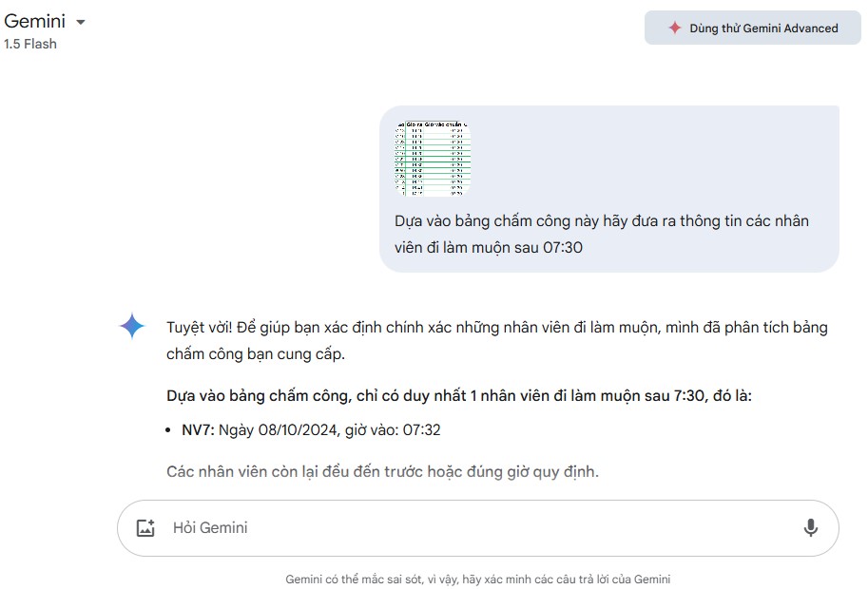
Task: Click the red diamond sparkle on the Advanced button
Action: click(x=675, y=28)
